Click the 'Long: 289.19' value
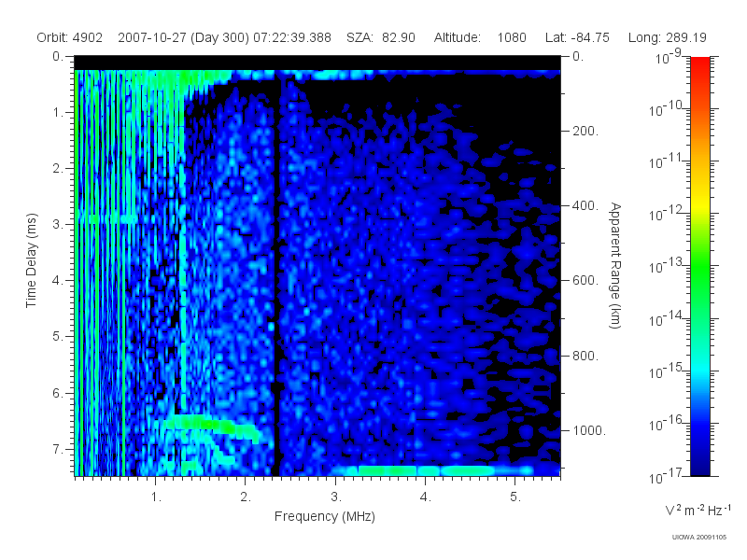 (x=667, y=37)
